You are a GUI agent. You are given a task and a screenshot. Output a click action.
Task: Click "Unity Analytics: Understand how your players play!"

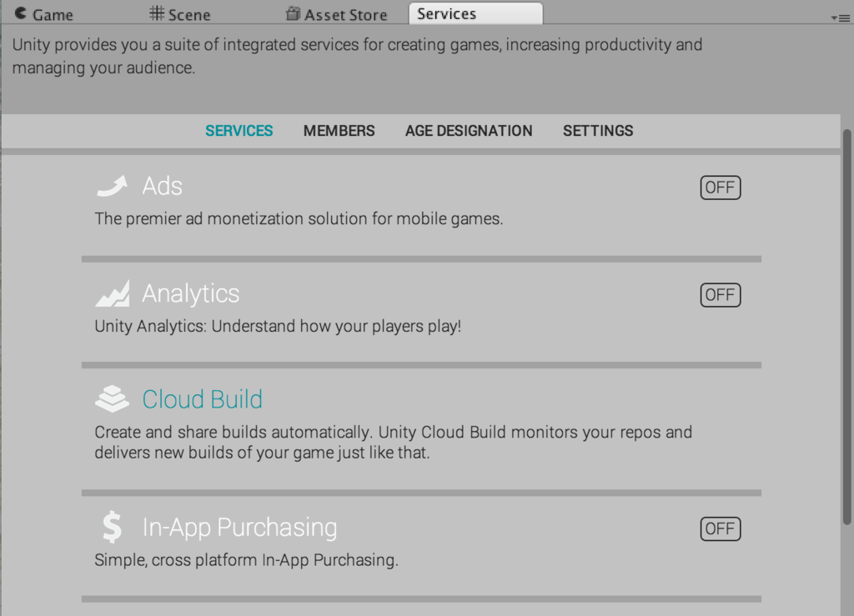(x=278, y=327)
